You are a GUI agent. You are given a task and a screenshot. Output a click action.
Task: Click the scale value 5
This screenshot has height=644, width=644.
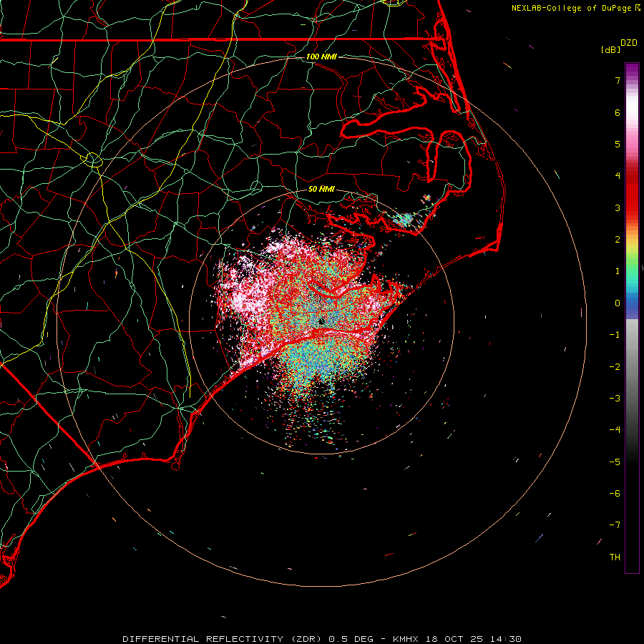[x=618, y=144]
